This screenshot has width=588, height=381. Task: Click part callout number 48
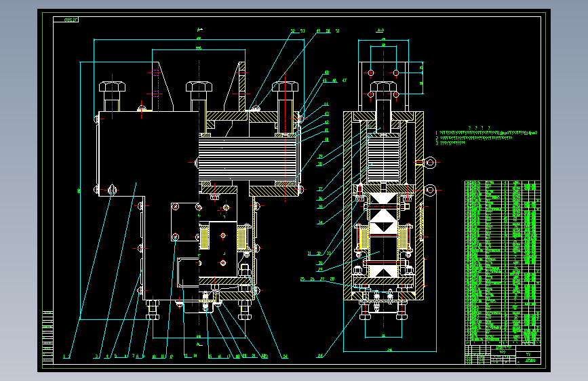(327, 73)
